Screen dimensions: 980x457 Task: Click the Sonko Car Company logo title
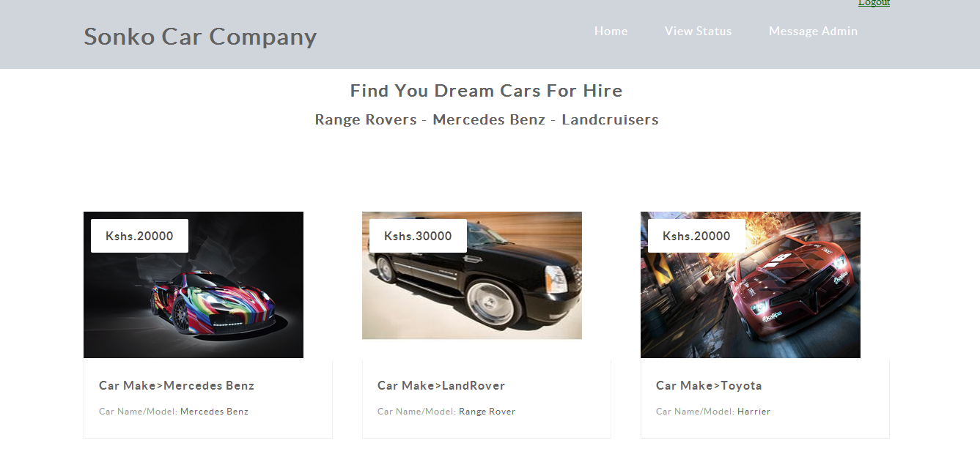click(200, 36)
